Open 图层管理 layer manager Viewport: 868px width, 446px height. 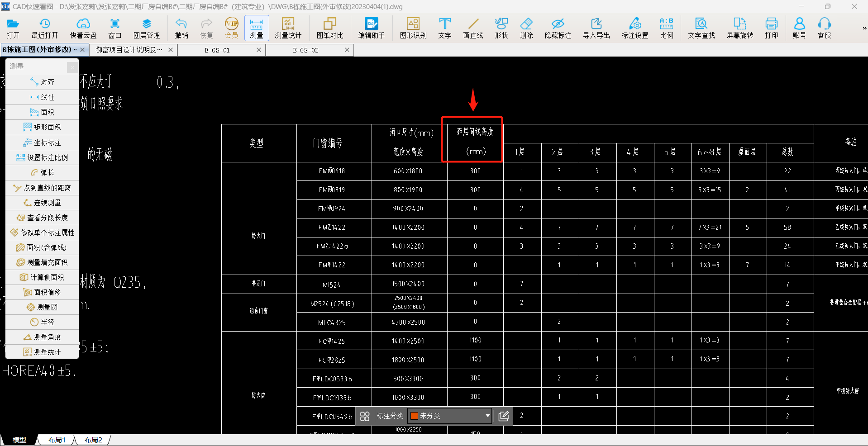(147, 28)
